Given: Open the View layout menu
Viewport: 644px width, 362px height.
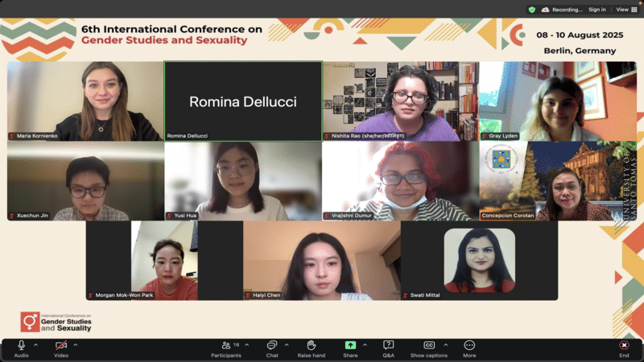Looking at the screenshot, I should click(626, 10).
